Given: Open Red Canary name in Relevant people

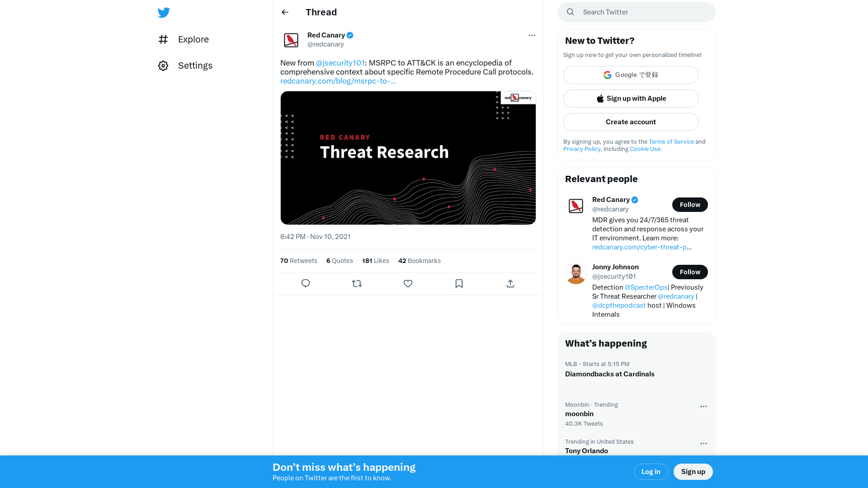Looking at the screenshot, I should pos(611,200).
